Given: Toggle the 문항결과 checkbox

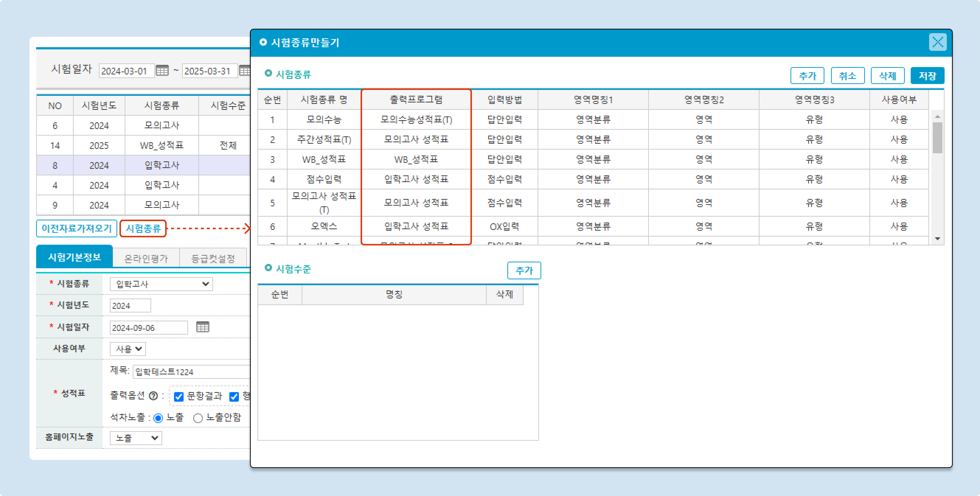Looking at the screenshot, I should pyautogui.click(x=178, y=397).
